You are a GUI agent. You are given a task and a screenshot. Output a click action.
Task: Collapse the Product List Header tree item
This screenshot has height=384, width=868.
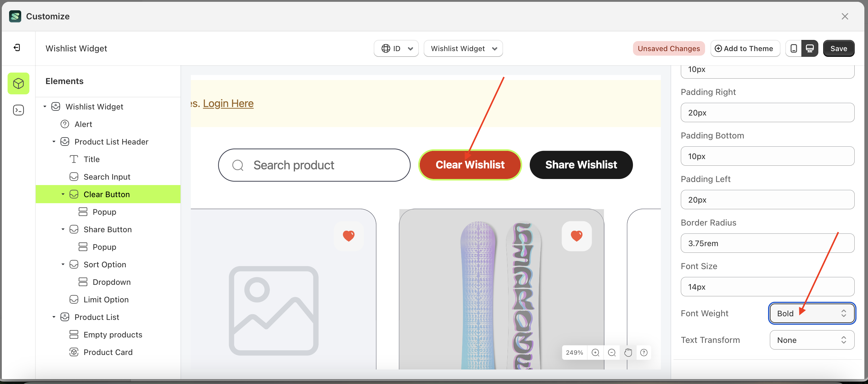(x=54, y=141)
